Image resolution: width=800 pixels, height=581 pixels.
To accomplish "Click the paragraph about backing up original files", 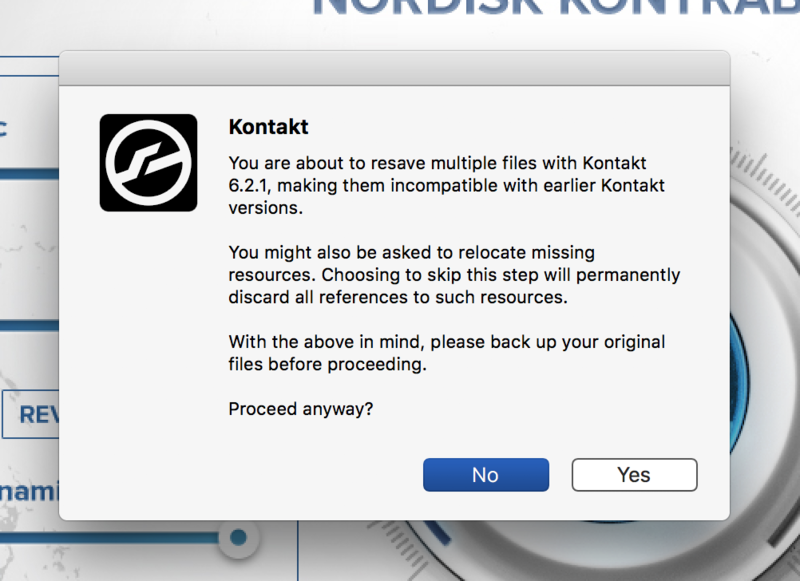I will pyautogui.click(x=446, y=353).
